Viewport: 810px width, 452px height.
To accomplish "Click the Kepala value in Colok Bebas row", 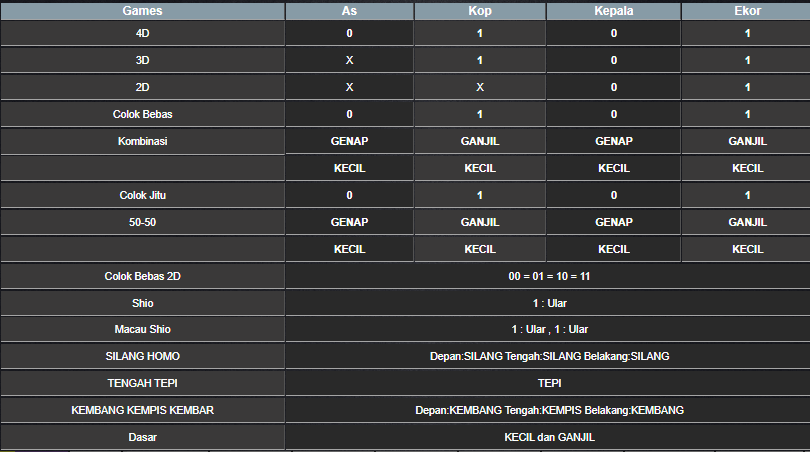I will pos(614,114).
